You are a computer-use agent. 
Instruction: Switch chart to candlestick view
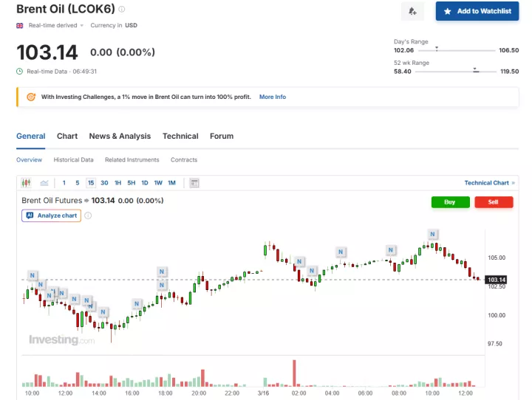[27, 182]
